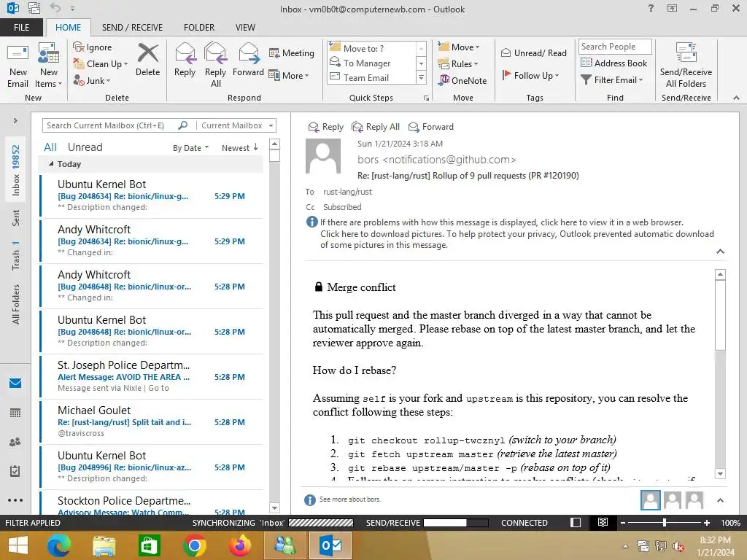This screenshot has height=560, width=747.
Task: Forward the message from the ribbon
Action: [248, 61]
